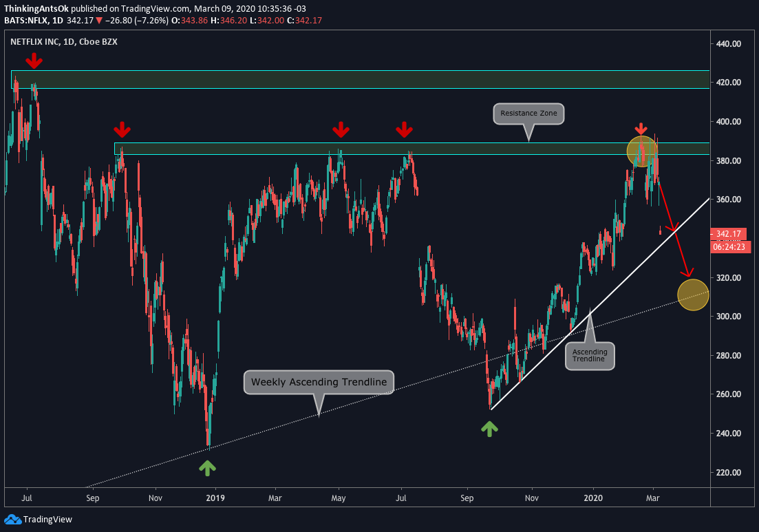Click the Nov label preceding 2020 on time axis
Viewport: 759px width, 532px height.
click(531, 498)
